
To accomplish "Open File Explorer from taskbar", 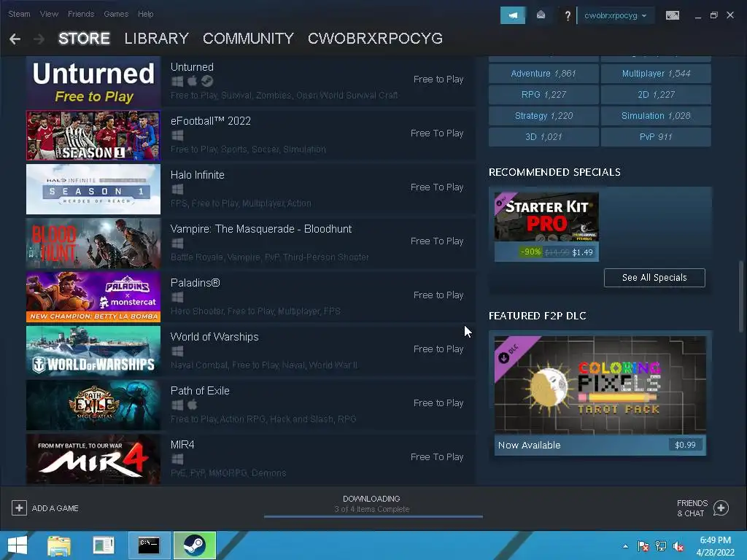I will [59, 545].
